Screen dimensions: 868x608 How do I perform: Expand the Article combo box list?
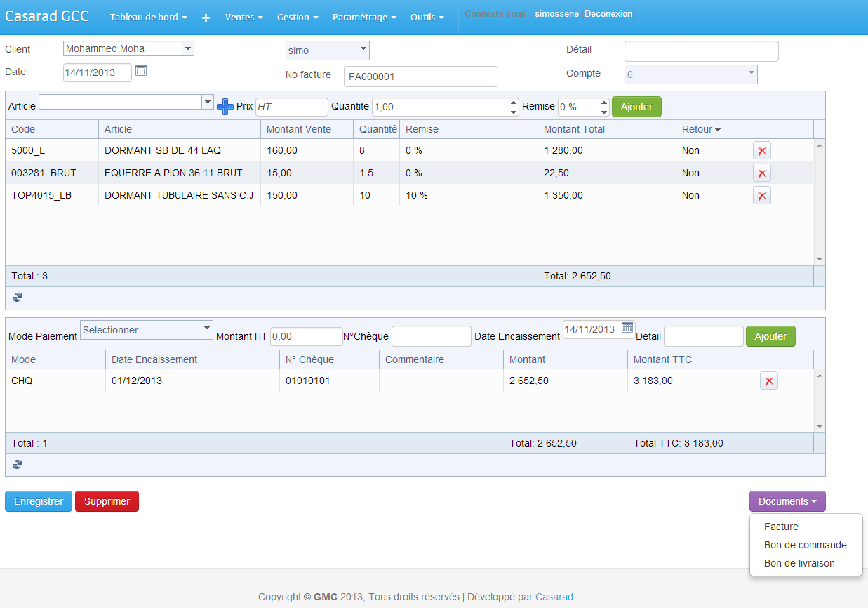point(207,102)
